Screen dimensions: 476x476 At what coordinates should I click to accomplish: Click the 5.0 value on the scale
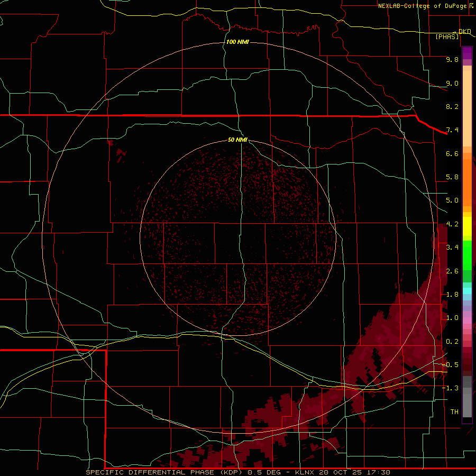click(452, 200)
